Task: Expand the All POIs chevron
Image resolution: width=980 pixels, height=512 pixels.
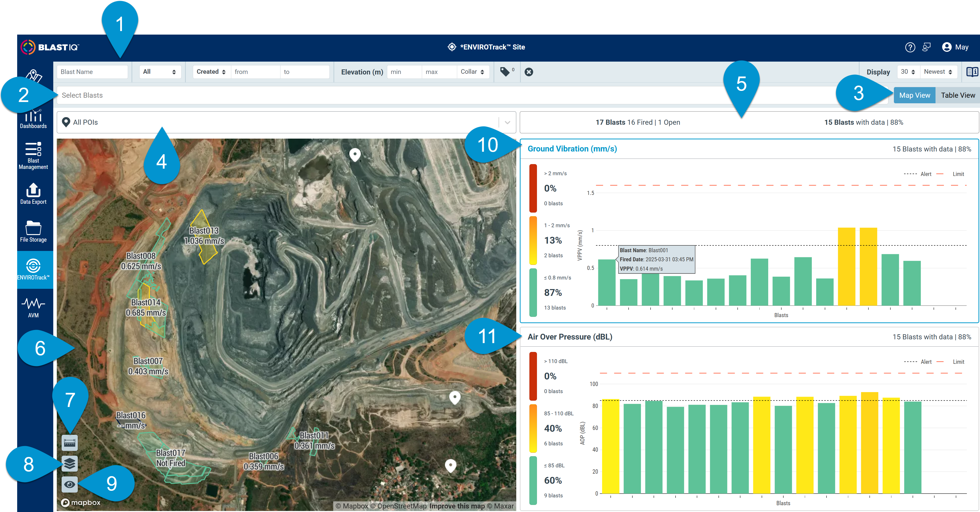Action: point(507,122)
